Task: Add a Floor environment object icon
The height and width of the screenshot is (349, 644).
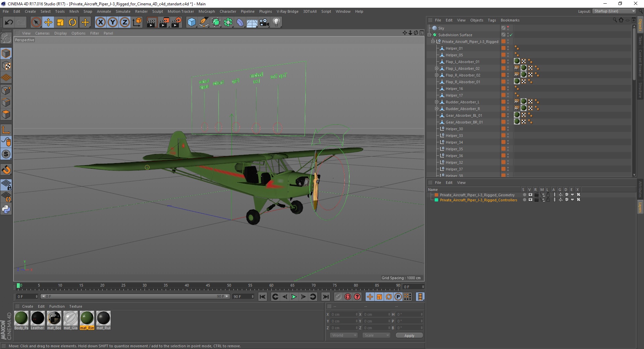Action: [252, 22]
